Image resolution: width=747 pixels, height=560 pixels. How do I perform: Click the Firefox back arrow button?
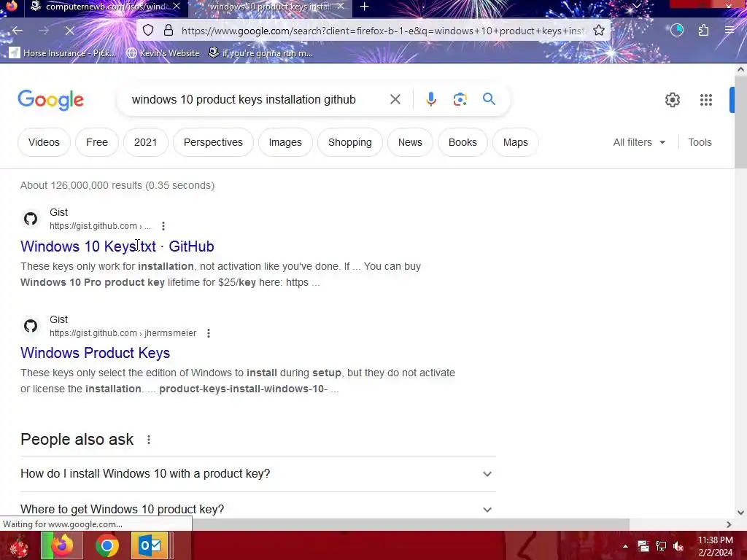coord(18,31)
